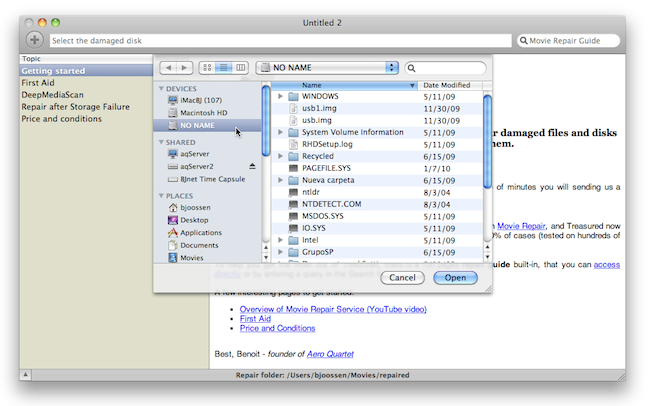Switch file dialog to icon view
Screen dimensions: 650x406
[207, 68]
